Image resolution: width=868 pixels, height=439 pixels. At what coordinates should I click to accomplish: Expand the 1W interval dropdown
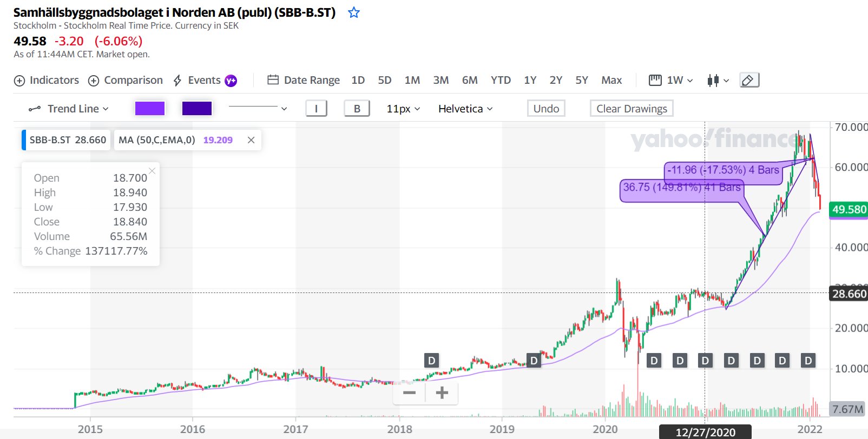pyautogui.click(x=671, y=80)
